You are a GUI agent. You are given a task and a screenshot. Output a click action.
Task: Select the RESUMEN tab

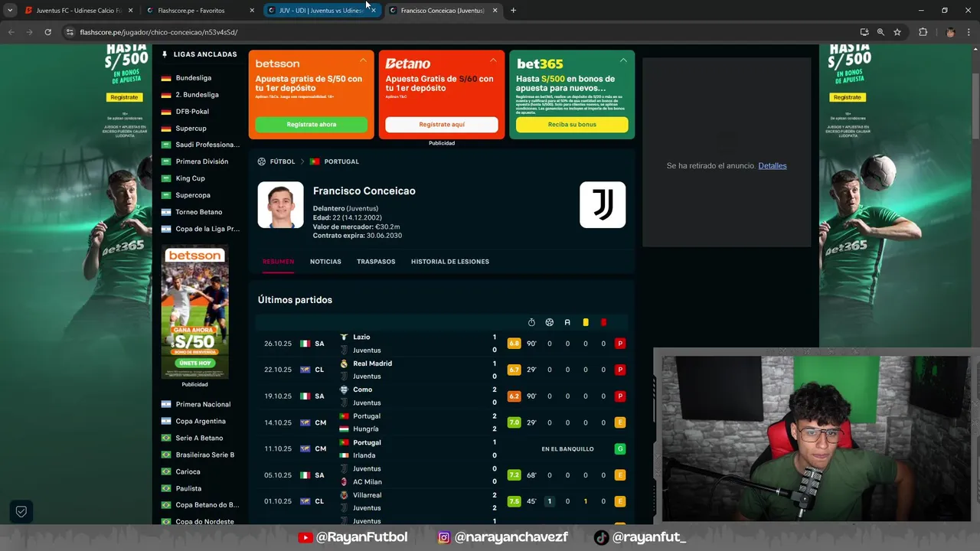pos(278,262)
